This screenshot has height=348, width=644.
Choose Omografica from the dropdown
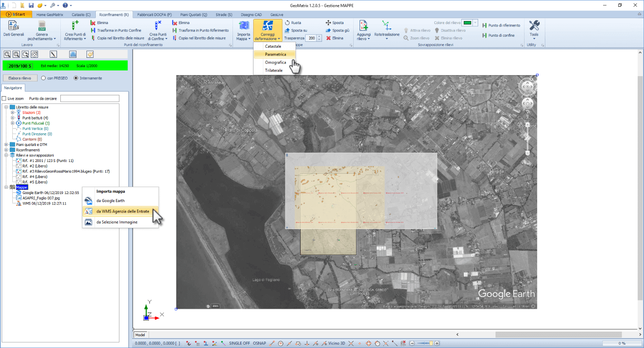(x=274, y=62)
